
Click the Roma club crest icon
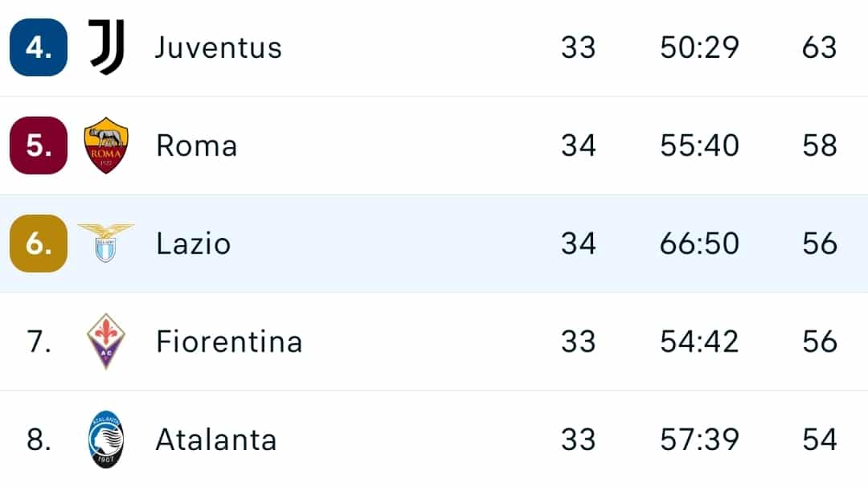106,145
